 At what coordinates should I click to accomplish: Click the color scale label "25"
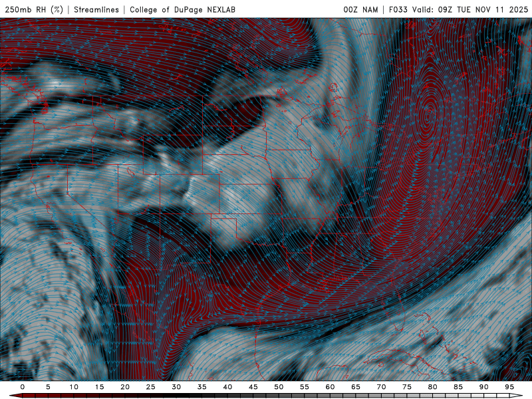(x=151, y=387)
